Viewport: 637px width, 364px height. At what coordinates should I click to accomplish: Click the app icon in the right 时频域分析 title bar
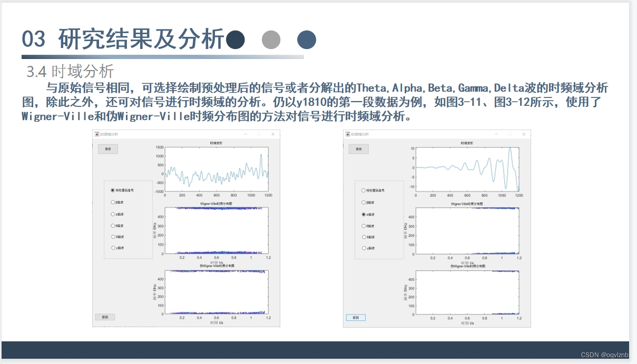[x=347, y=134]
